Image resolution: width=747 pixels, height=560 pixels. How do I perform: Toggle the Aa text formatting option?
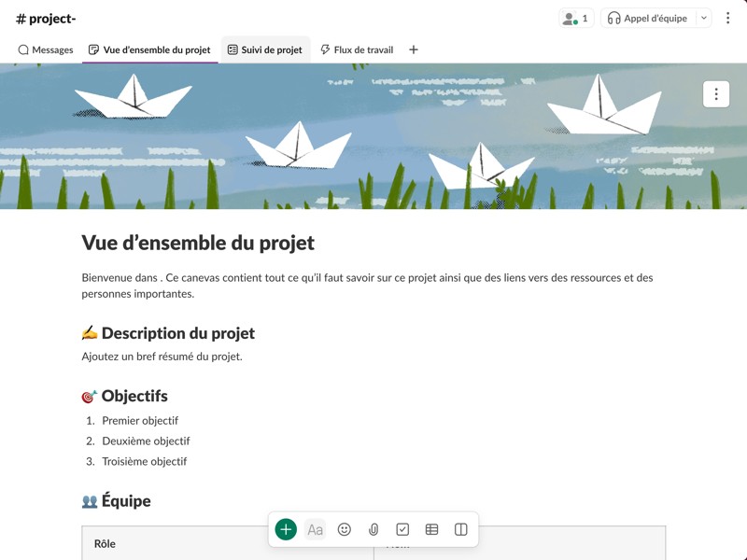[x=316, y=529]
